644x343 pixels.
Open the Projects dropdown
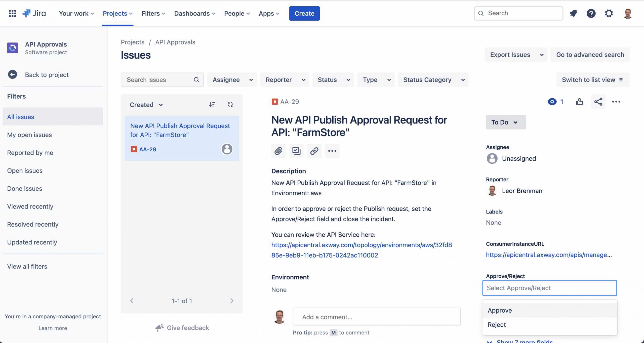(118, 13)
